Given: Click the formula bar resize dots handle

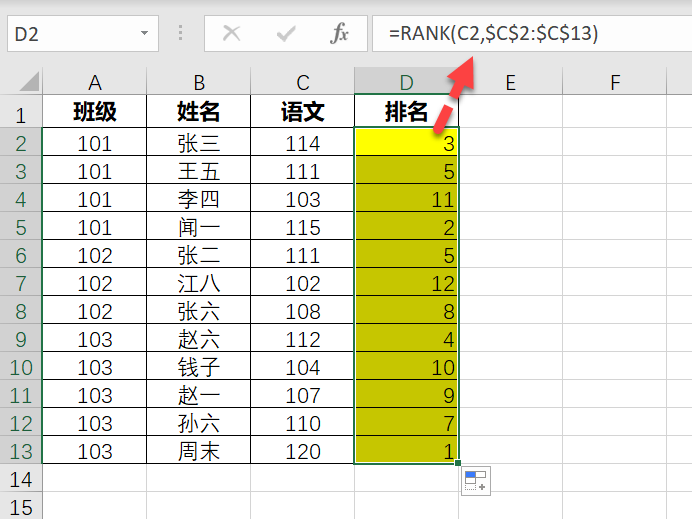Looking at the screenshot, I should pyautogui.click(x=181, y=33).
